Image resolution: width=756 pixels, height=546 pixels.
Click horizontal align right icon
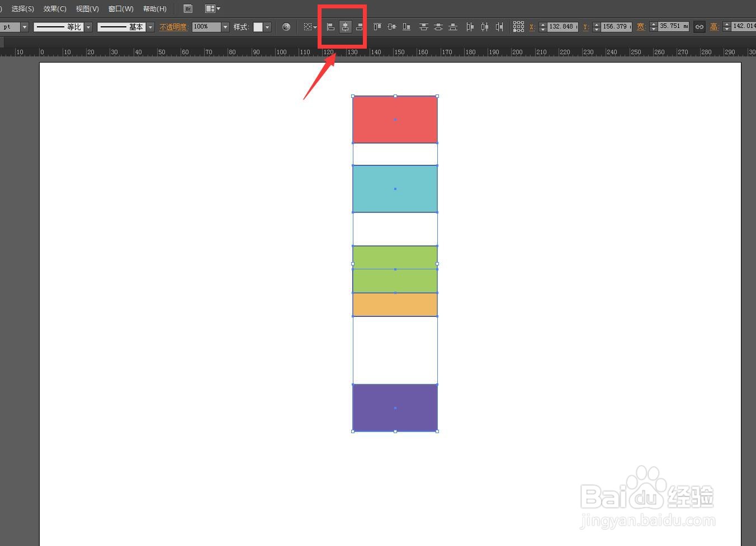(x=359, y=27)
